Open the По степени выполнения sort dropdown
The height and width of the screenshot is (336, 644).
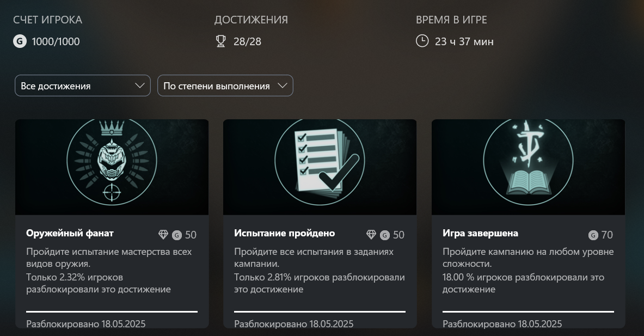click(225, 85)
